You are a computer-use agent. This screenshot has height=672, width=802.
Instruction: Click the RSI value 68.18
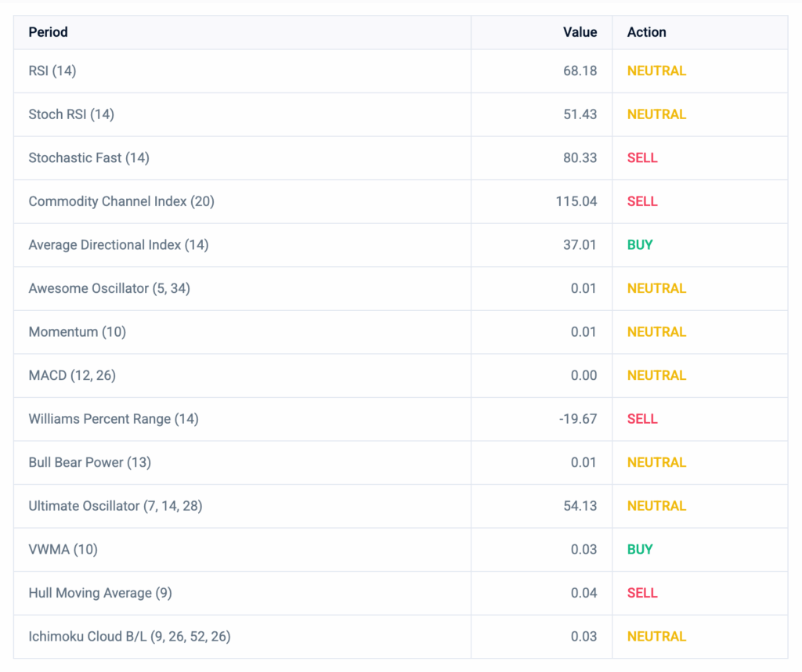point(580,70)
